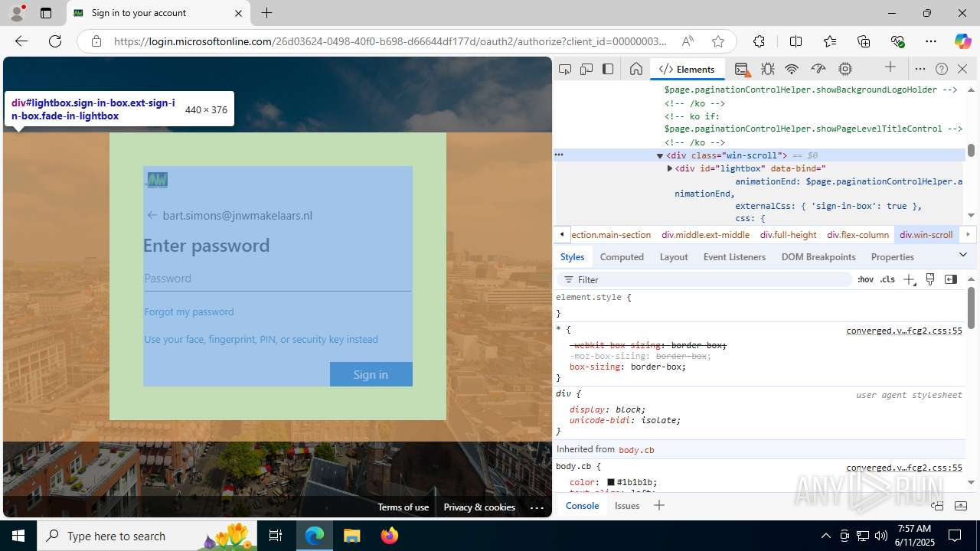Select div.win-scroll breadcrumb

tap(926, 235)
